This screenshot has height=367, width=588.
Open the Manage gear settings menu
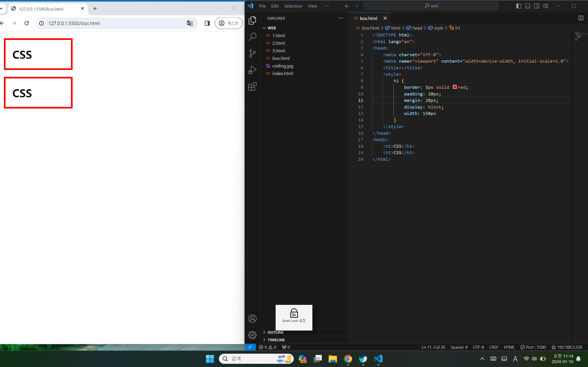pos(252,335)
